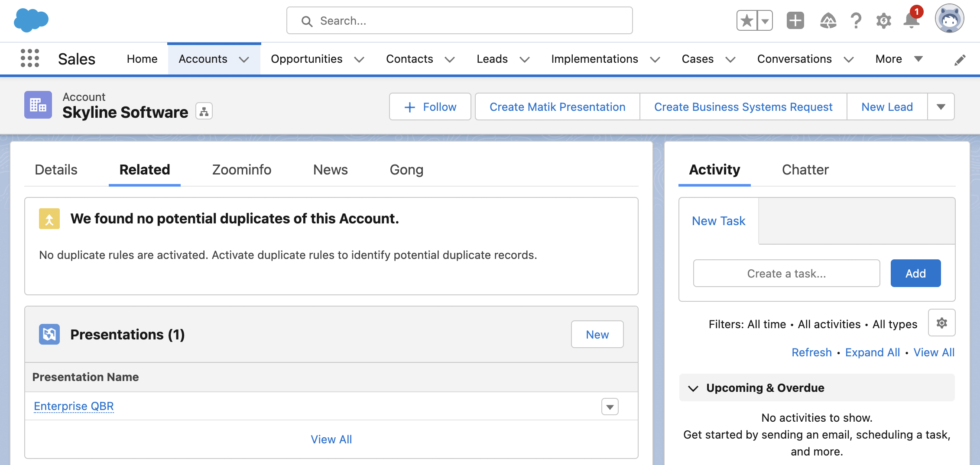
Task: Expand Contacts dropdown chevron
Action: coord(450,60)
